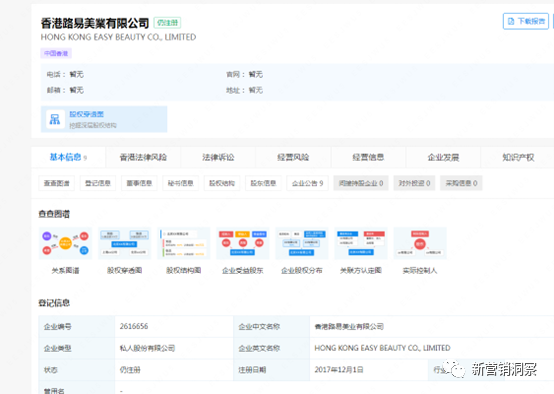This screenshot has width=554, height=394.
Task: Jump to the 股权结构 sub-section button
Action: click(222, 183)
